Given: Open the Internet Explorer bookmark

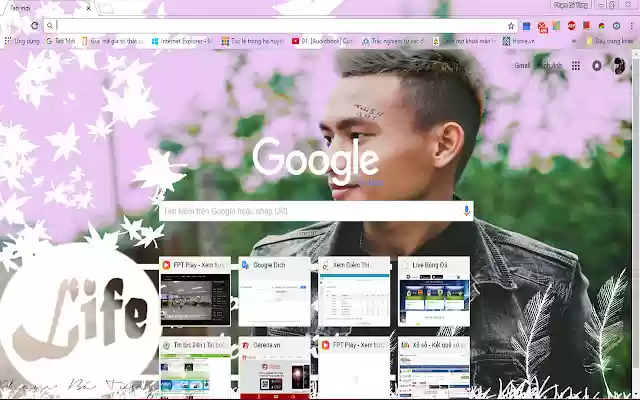Looking at the screenshot, I should tap(182, 41).
